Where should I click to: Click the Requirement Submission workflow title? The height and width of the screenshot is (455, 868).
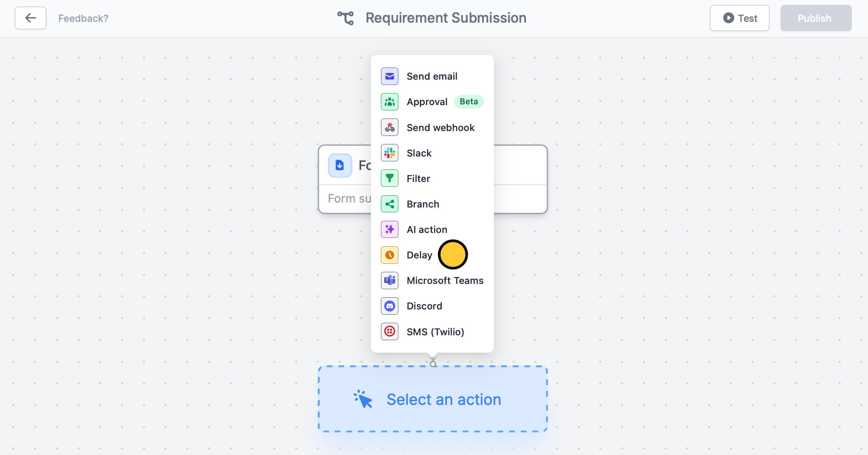(446, 18)
